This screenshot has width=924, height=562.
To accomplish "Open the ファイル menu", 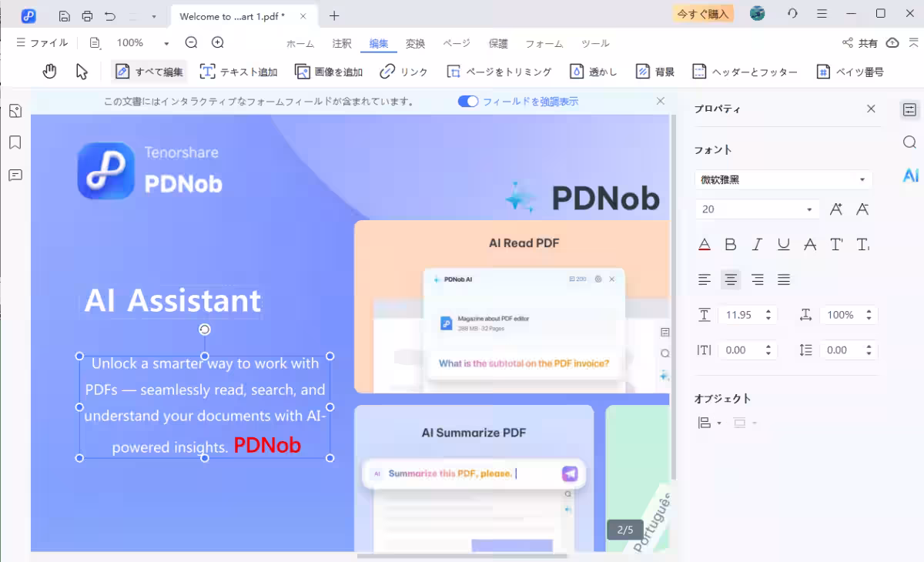I will pyautogui.click(x=42, y=43).
